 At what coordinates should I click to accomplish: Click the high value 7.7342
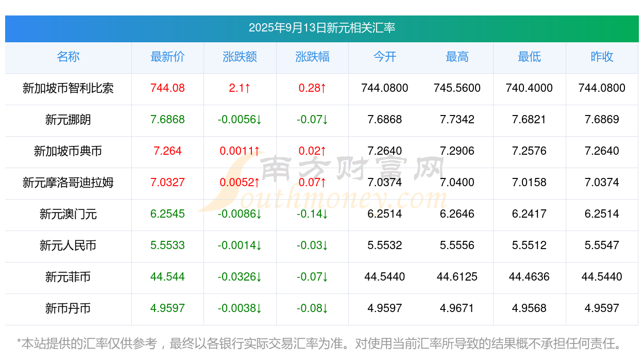coord(457,120)
